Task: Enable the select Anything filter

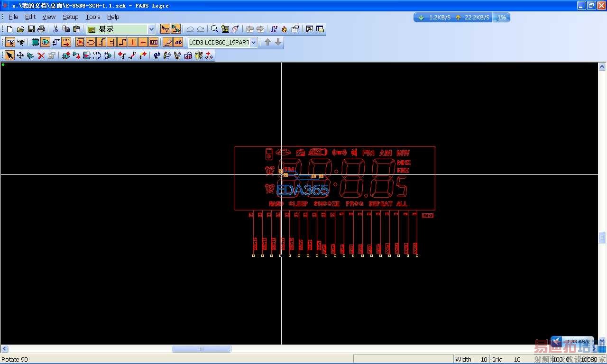Action: (x=10, y=42)
